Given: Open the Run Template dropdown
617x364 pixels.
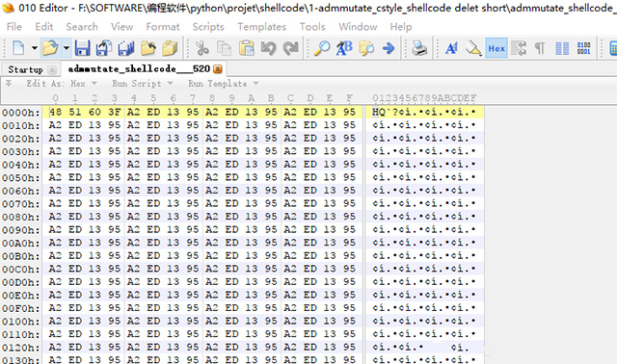Looking at the screenshot, I should (x=223, y=84).
